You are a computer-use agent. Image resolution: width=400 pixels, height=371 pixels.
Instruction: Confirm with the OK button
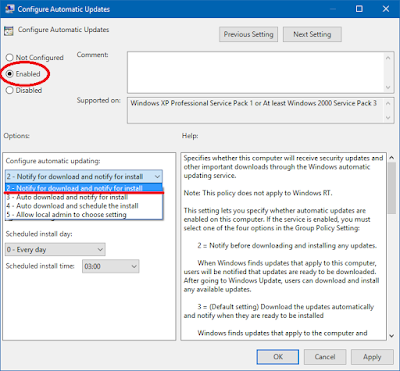tap(278, 357)
